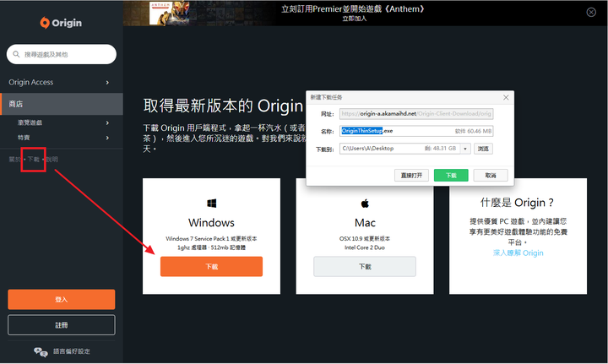Open the 說明 help link
This screenshot has height=364, width=608.
(x=52, y=160)
